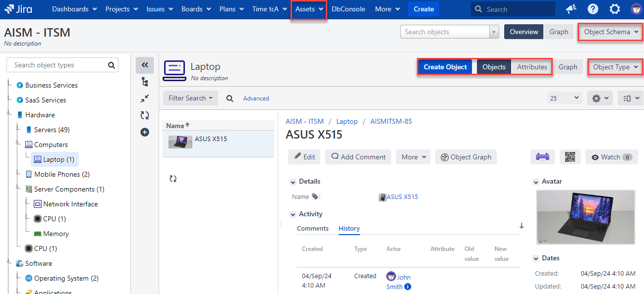Click the search icon in object types field
The width and height of the screenshot is (644, 294).
point(112,65)
